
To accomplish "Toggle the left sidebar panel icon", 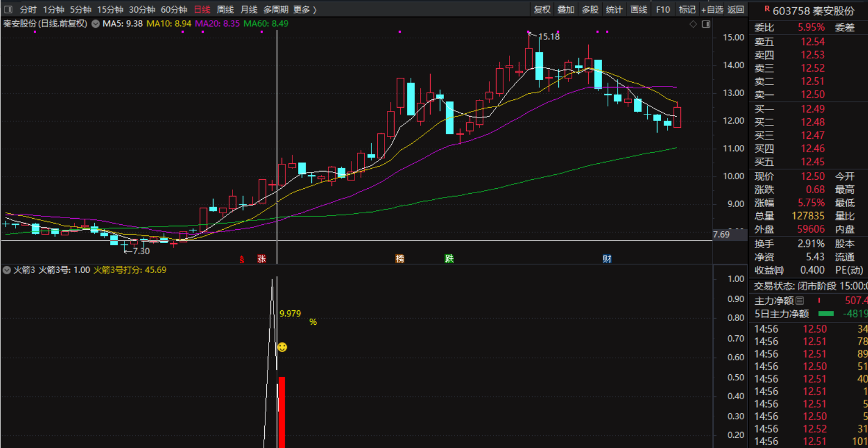I will coord(8,9).
